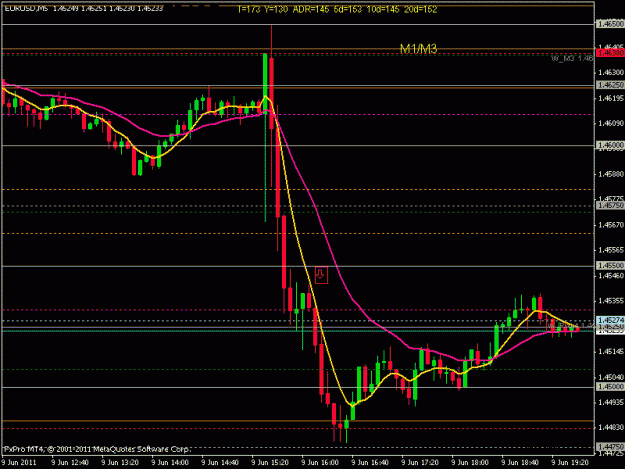Click the 9 Jun 13:20 time label
Image resolution: width=625 pixels, height=469 pixels.
click(120, 463)
